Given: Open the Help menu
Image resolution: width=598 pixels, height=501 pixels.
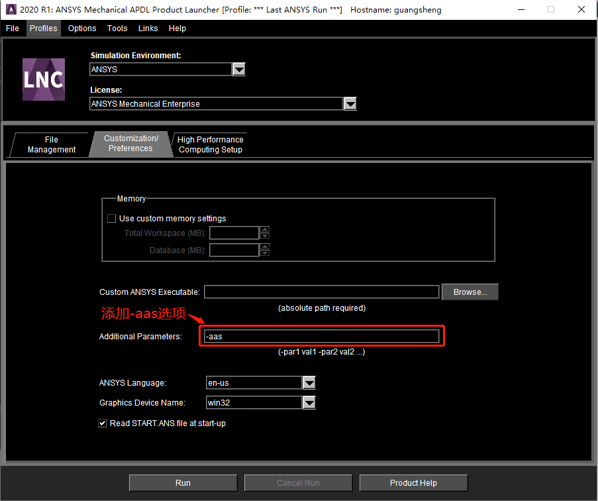Looking at the screenshot, I should tap(177, 28).
